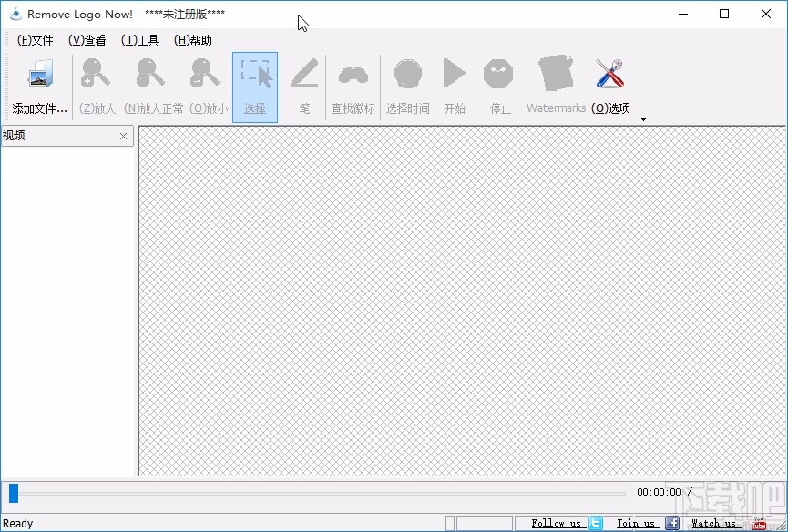
Task: Open the 选择时间 select time tool
Action: coord(407,75)
